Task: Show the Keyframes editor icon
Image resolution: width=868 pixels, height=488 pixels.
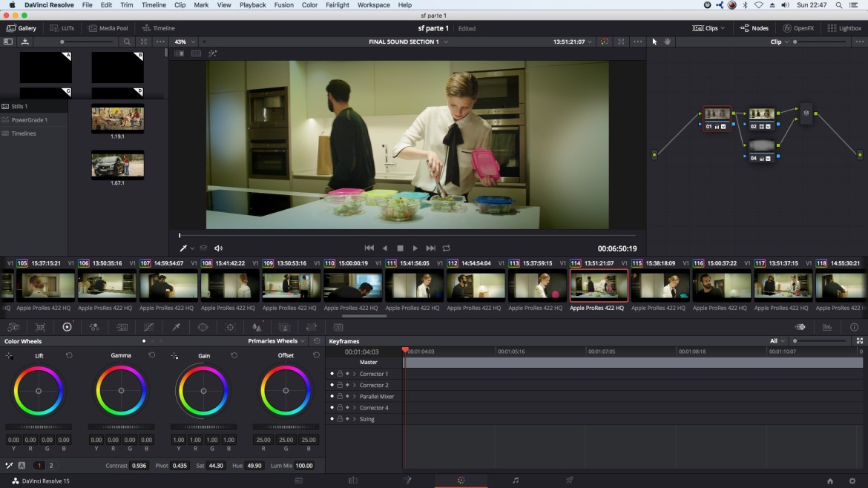Action: click(800, 327)
